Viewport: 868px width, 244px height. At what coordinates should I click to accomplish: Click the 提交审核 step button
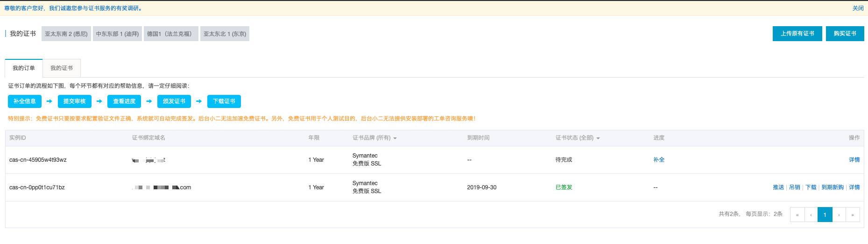click(75, 101)
